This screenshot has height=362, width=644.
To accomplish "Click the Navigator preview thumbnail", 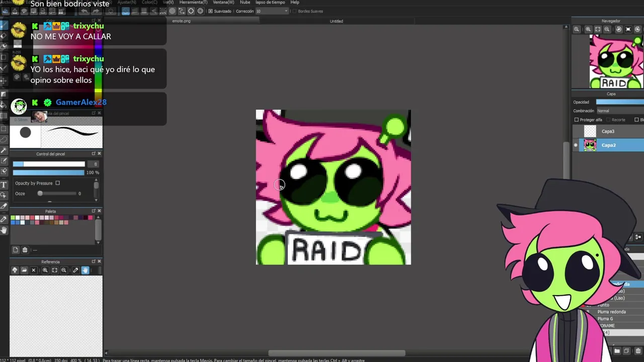I will click(x=616, y=61).
